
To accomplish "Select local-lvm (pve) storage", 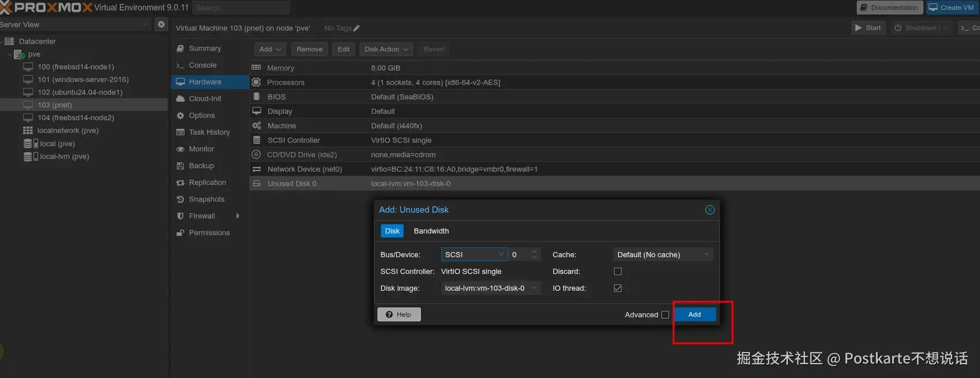I will coord(64,157).
